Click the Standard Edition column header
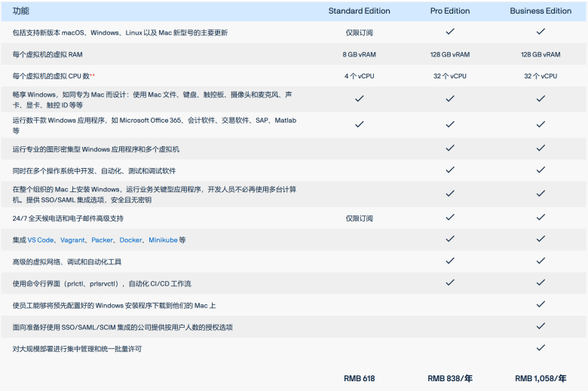This screenshot has width=588, height=391. coord(360,11)
